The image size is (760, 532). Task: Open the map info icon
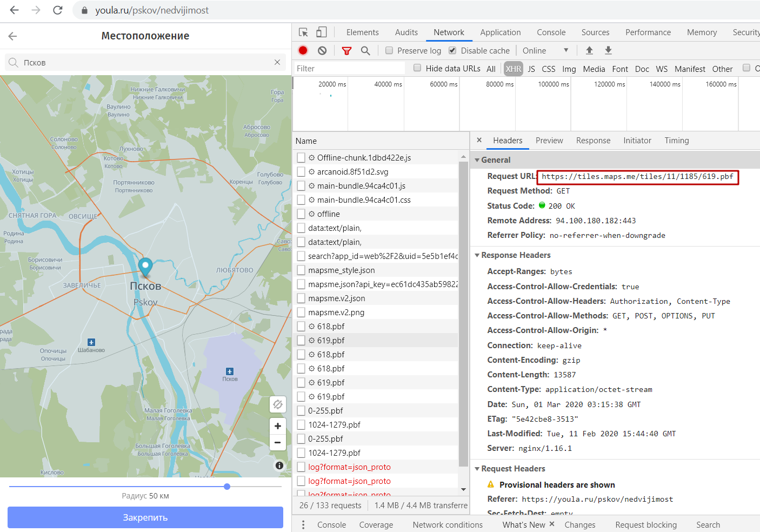click(x=279, y=465)
